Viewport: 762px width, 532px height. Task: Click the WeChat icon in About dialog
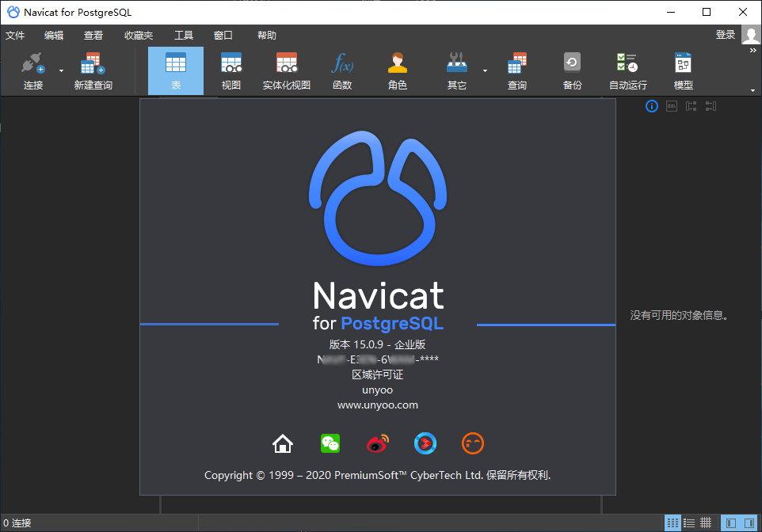pos(330,443)
